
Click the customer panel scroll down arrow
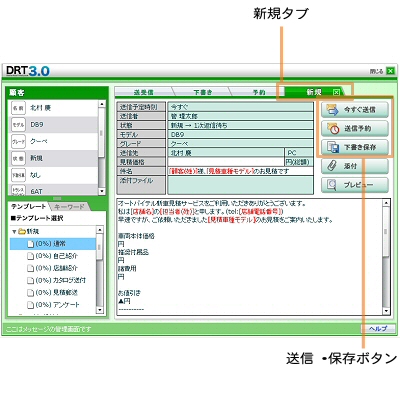(x=102, y=191)
